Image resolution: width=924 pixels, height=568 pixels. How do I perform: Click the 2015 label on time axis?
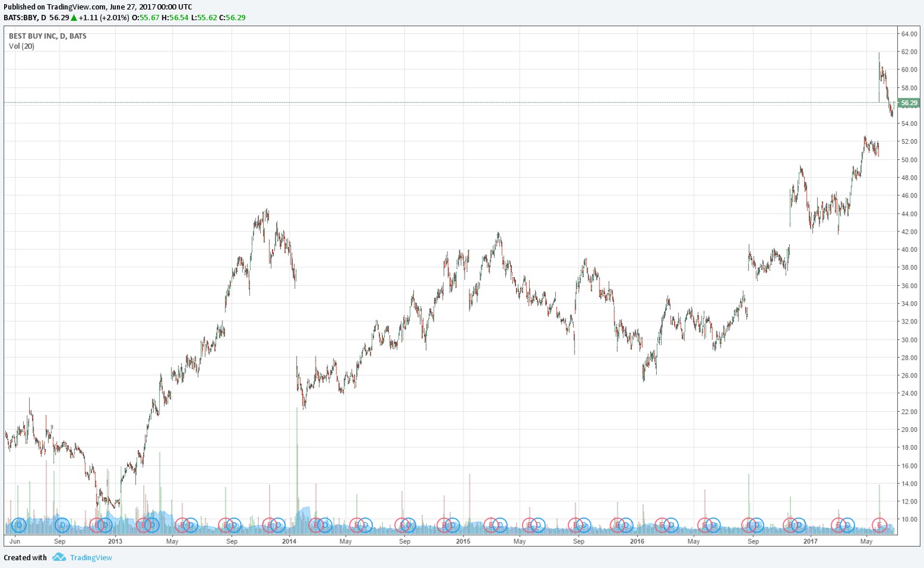coord(463,541)
